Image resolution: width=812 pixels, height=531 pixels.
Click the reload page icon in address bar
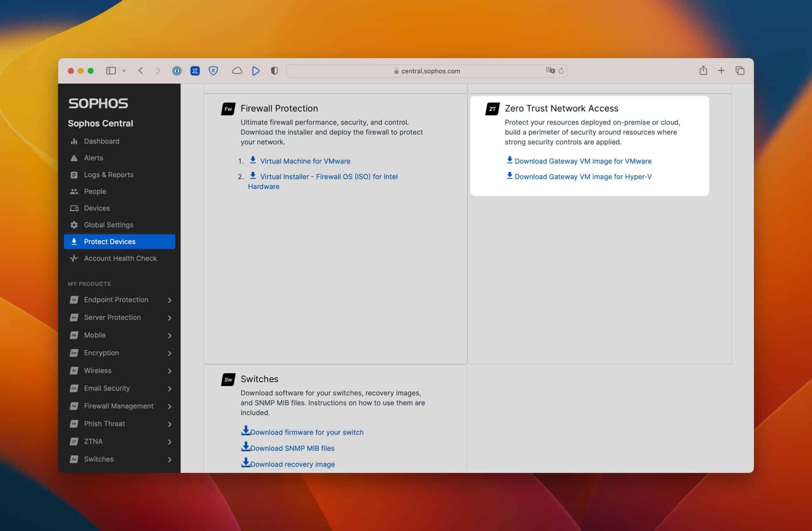point(561,71)
